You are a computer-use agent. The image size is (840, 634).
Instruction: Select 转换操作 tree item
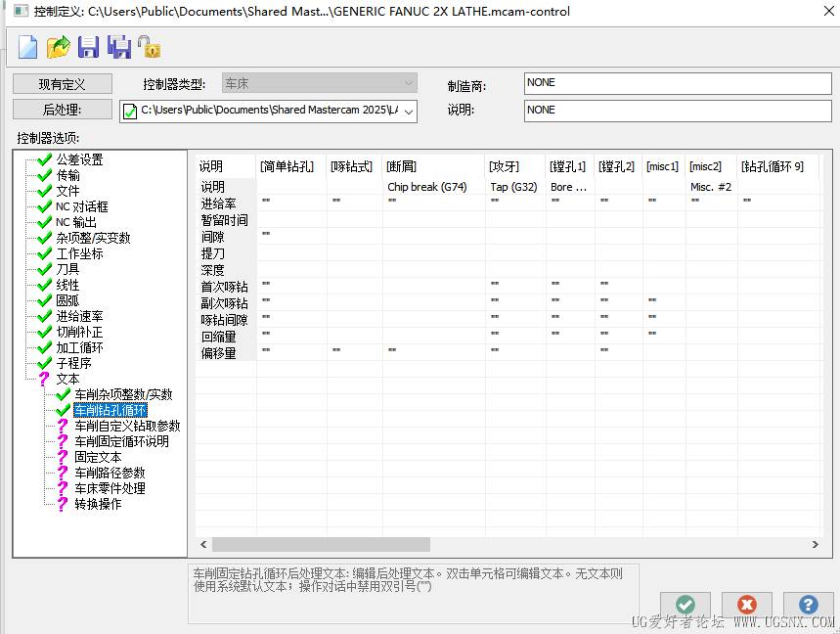coord(98,504)
